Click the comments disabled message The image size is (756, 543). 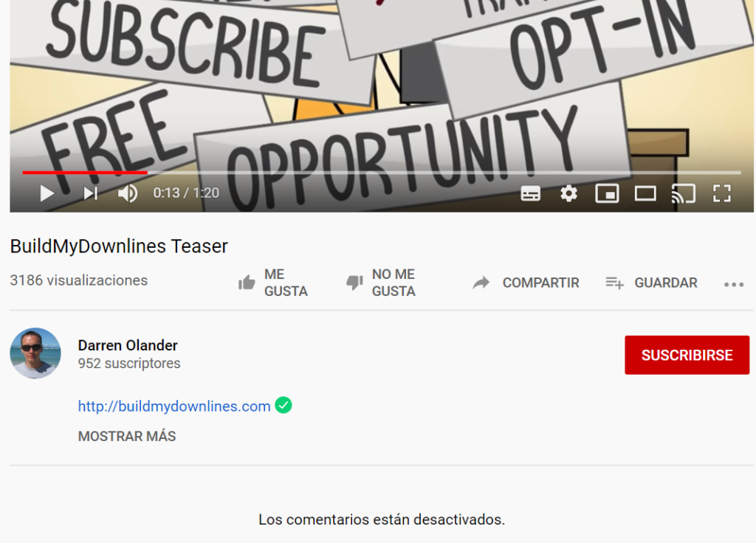tap(382, 519)
